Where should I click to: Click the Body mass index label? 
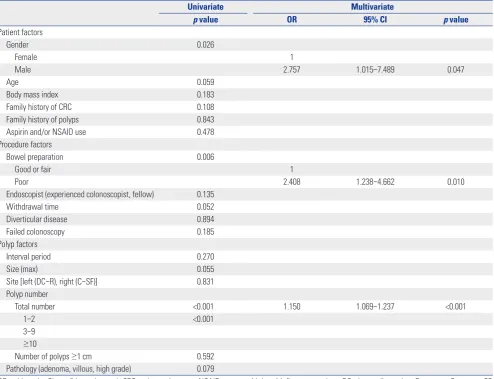pos(32,95)
